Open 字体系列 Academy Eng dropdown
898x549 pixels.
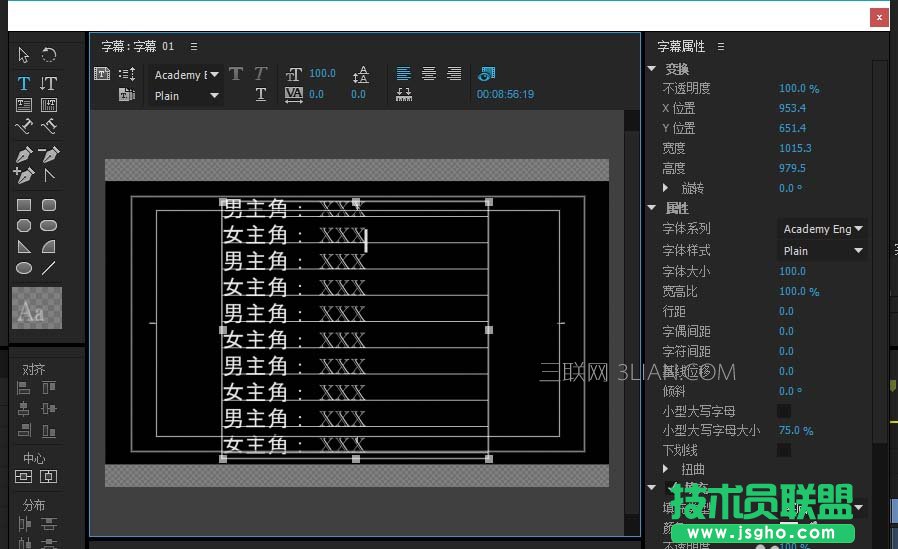(x=822, y=229)
